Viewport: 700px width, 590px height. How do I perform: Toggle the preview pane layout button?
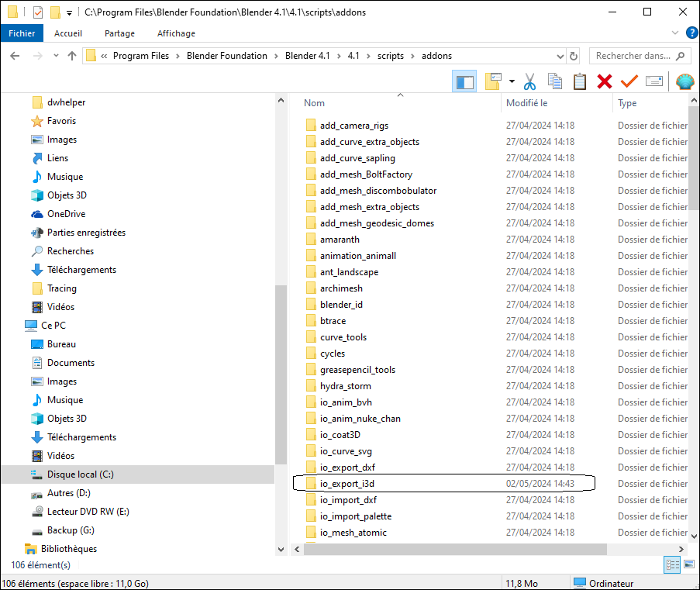465,81
